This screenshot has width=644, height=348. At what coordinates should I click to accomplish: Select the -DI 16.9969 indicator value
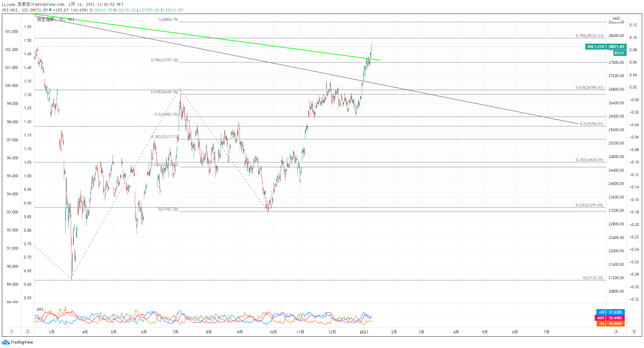pos(611,324)
